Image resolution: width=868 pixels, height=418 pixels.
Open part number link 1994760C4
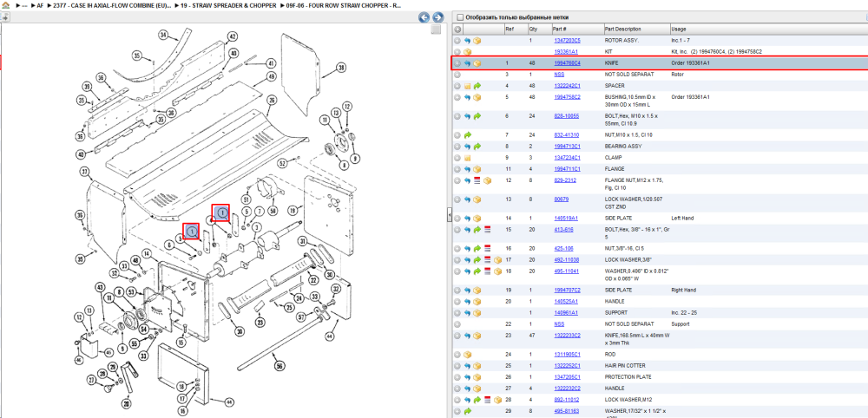pos(567,63)
